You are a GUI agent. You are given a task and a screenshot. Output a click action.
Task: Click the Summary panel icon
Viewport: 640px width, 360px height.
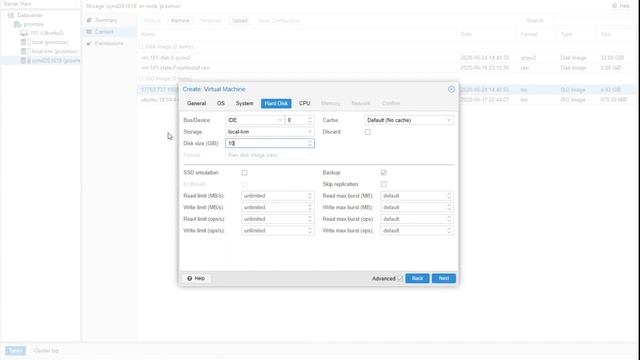[89, 20]
